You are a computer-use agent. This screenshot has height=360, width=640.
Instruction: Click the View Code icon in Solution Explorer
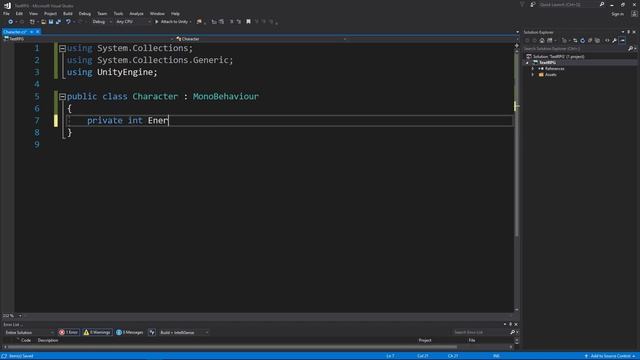607,40
